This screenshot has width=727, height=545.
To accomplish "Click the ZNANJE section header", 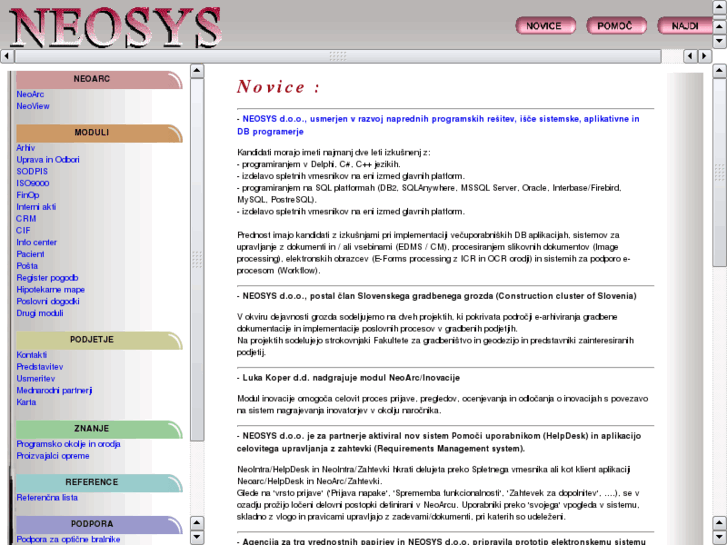I will [99, 429].
